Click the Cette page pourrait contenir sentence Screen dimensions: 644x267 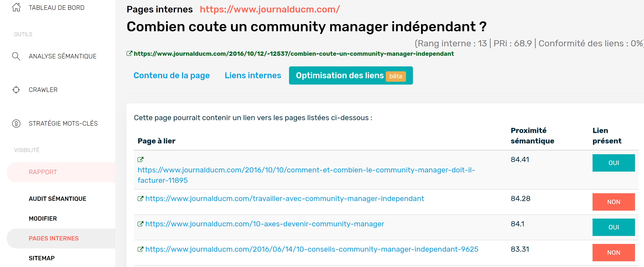[253, 118]
